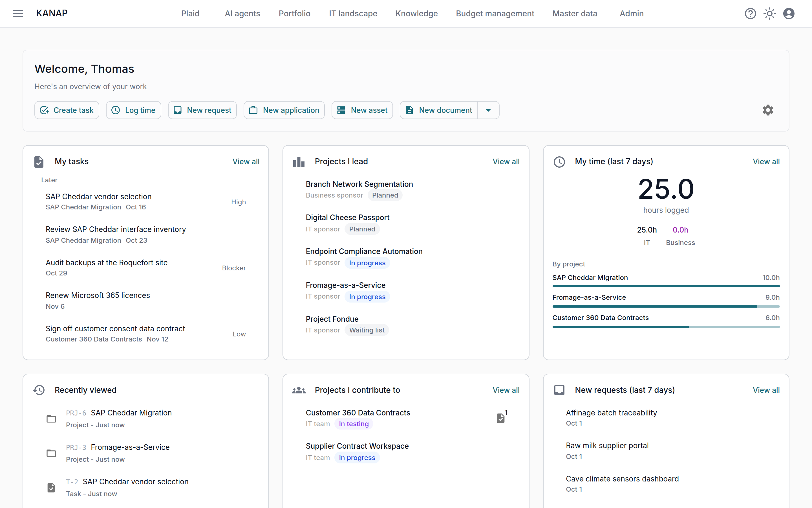Click the My tasks clipboard icon

pos(39,162)
